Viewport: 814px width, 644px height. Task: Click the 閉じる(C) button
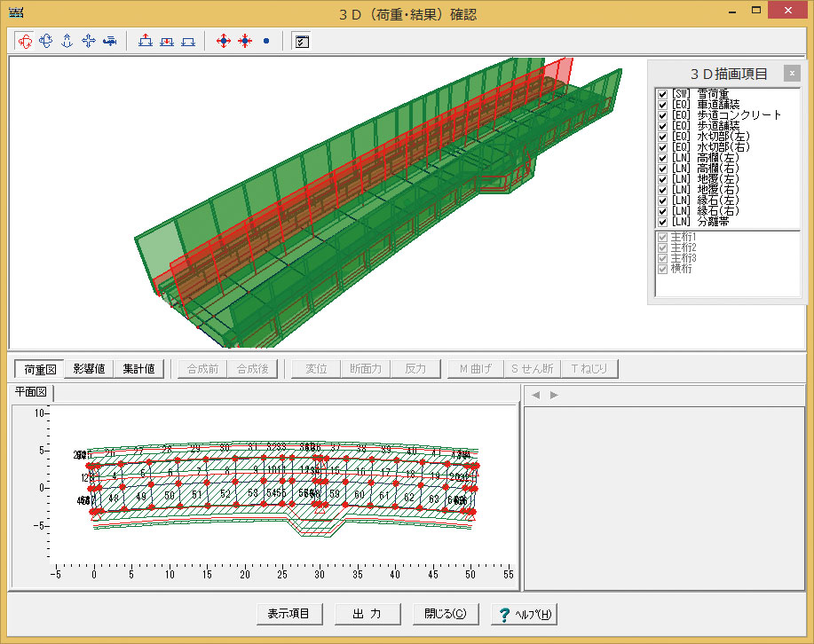tap(445, 614)
